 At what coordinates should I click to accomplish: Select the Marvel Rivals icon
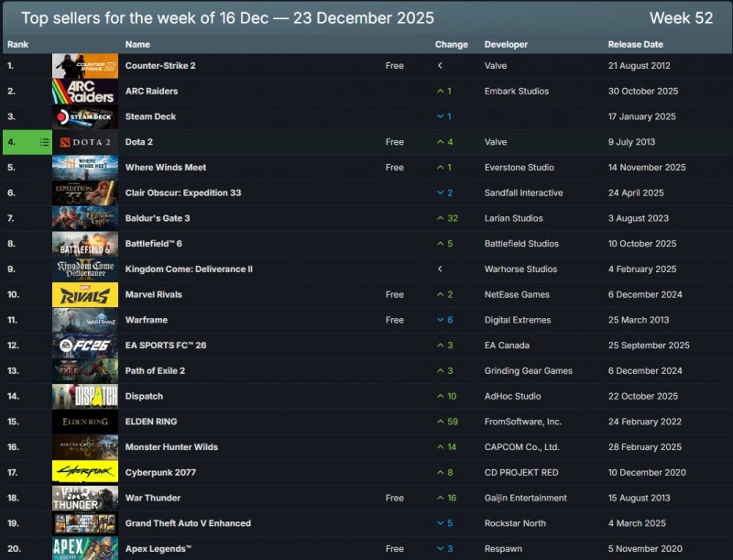click(85, 295)
